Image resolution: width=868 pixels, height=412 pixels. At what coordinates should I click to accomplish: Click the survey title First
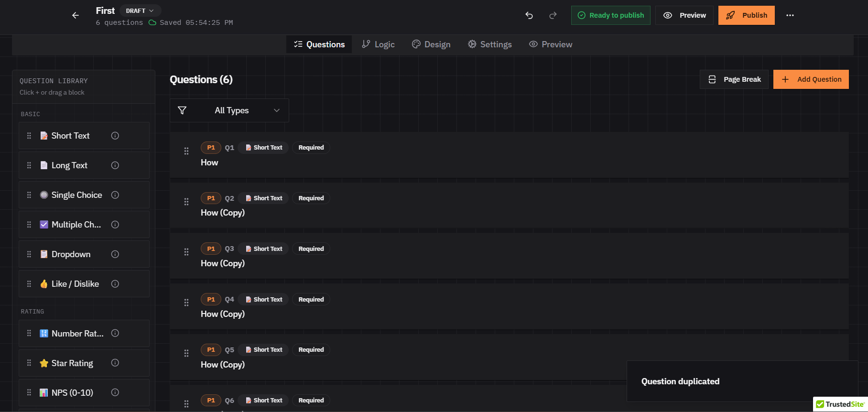point(105,11)
